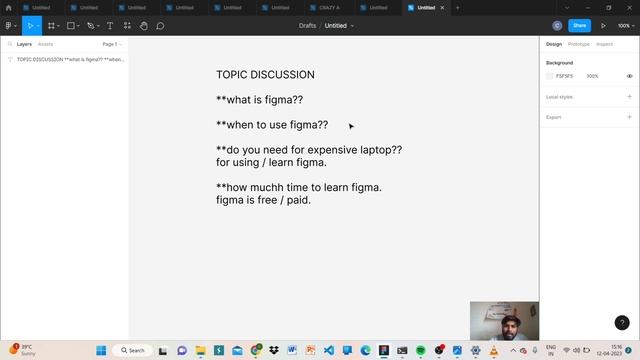This screenshot has width=640, height=360.
Task: Expand Pen tool options arrow
Action: (x=98, y=26)
